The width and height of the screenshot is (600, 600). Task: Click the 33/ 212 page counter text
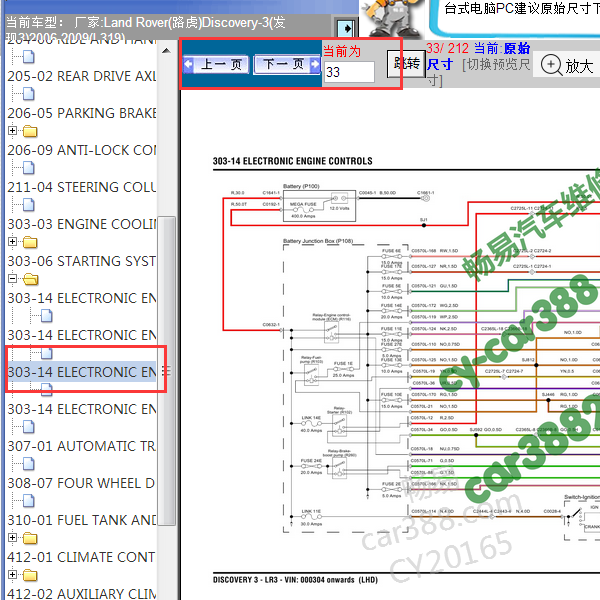(x=447, y=49)
